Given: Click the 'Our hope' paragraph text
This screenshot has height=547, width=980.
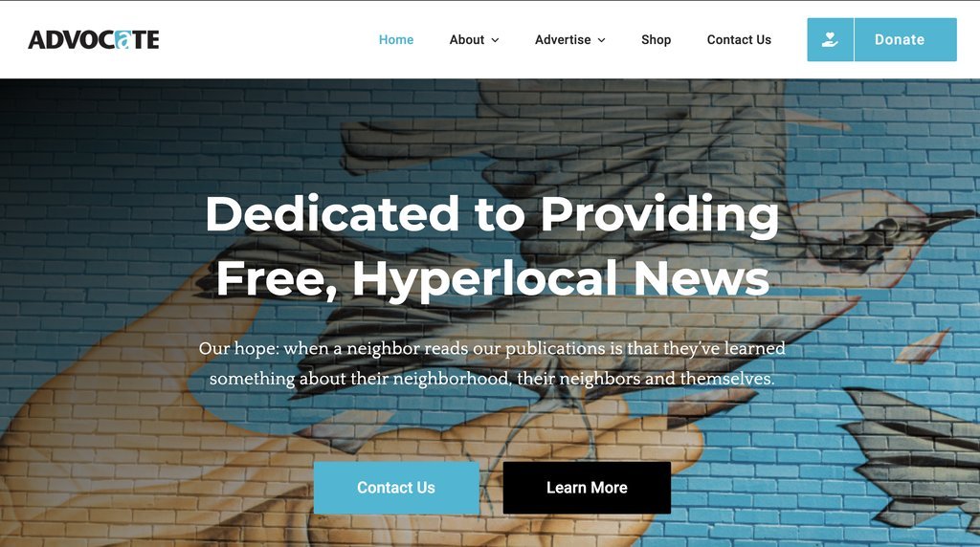Looking at the screenshot, I should [492, 363].
